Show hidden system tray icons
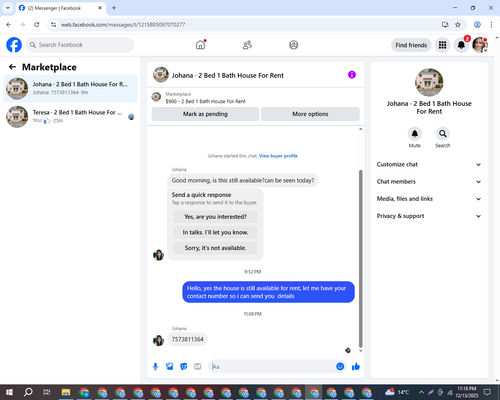Image resolution: width=500 pixels, height=400 pixels. [421, 392]
